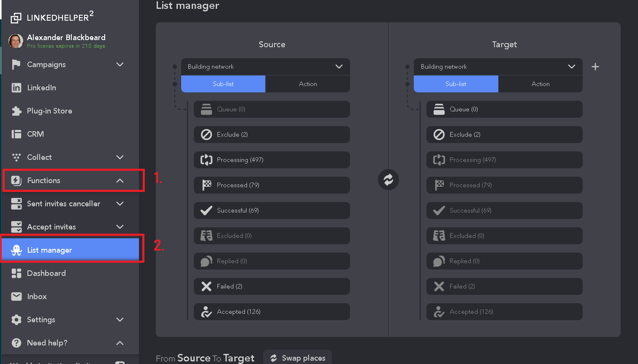Click the Inbox envelope icon
The width and height of the screenshot is (638, 364).
[16, 297]
